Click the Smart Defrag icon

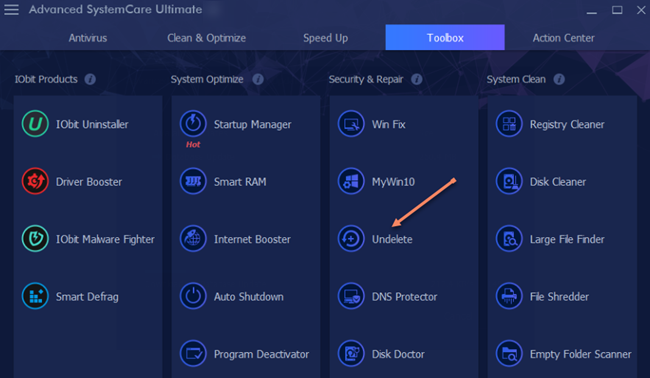[35, 296]
